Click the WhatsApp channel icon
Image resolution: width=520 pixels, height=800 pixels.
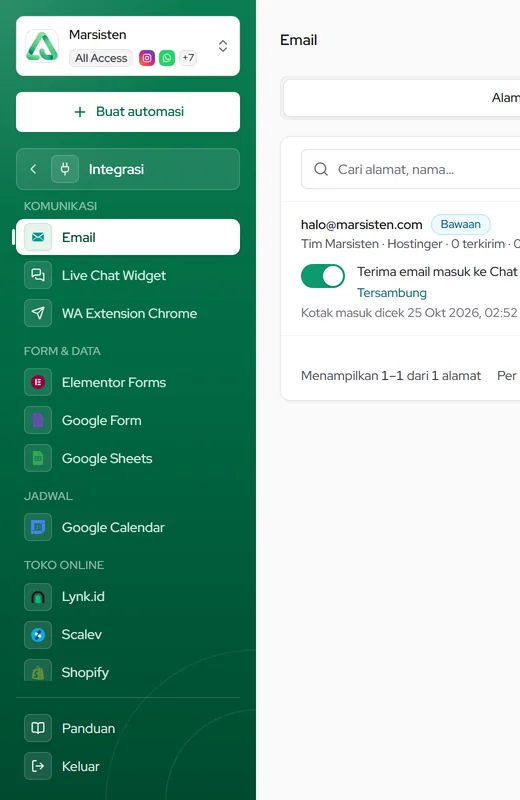167,58
